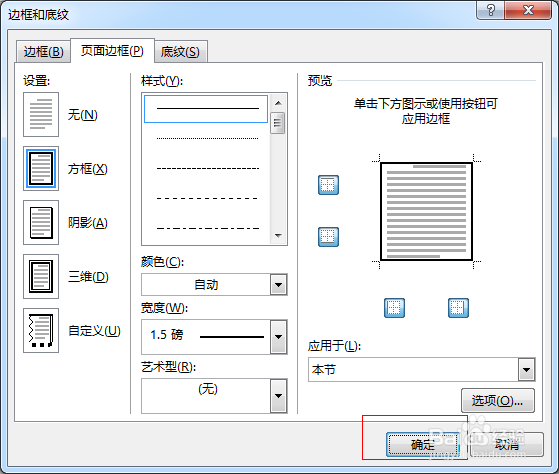Pick the 阴影(A) shadow border icon

click(41, 222)
